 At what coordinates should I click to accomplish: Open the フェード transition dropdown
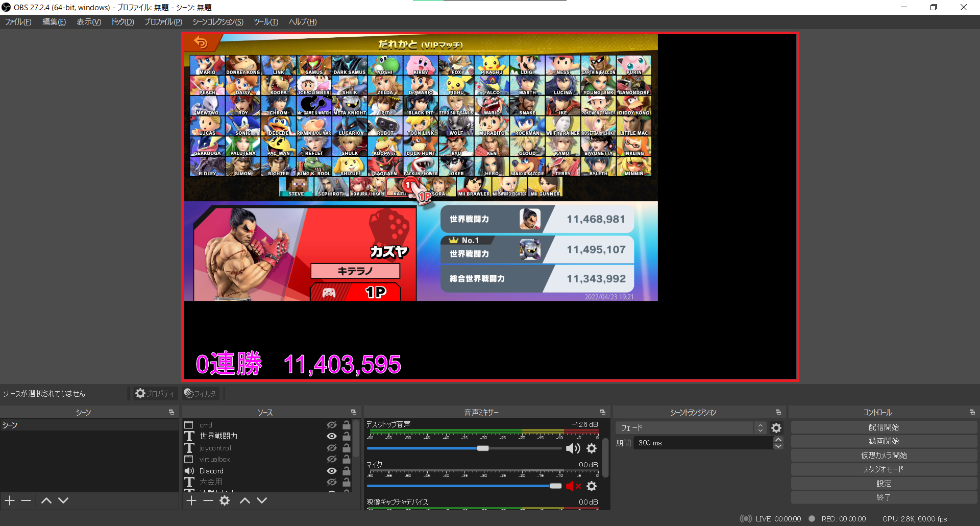pos(691,428)
